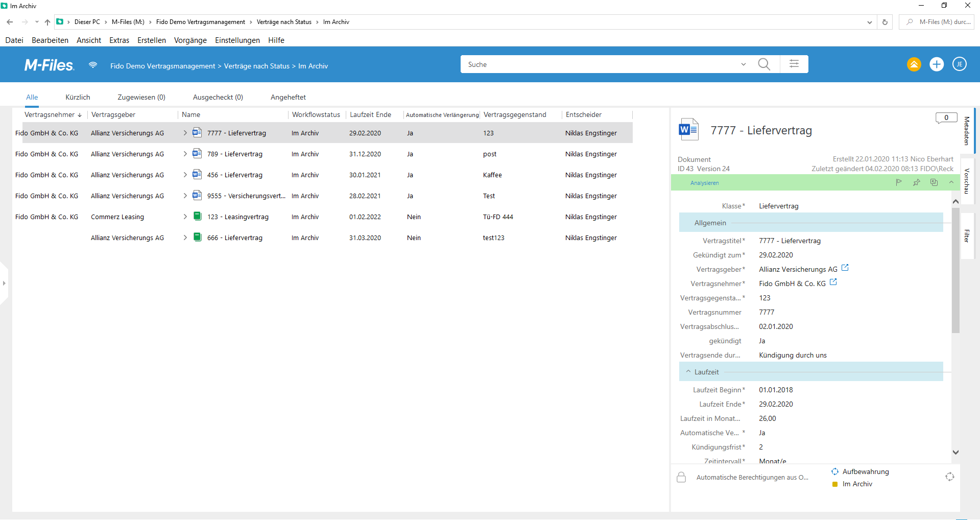Expand the 789 - Liefervertrag row
Viewport: 980px width, 520px height.
click(185, 154)
